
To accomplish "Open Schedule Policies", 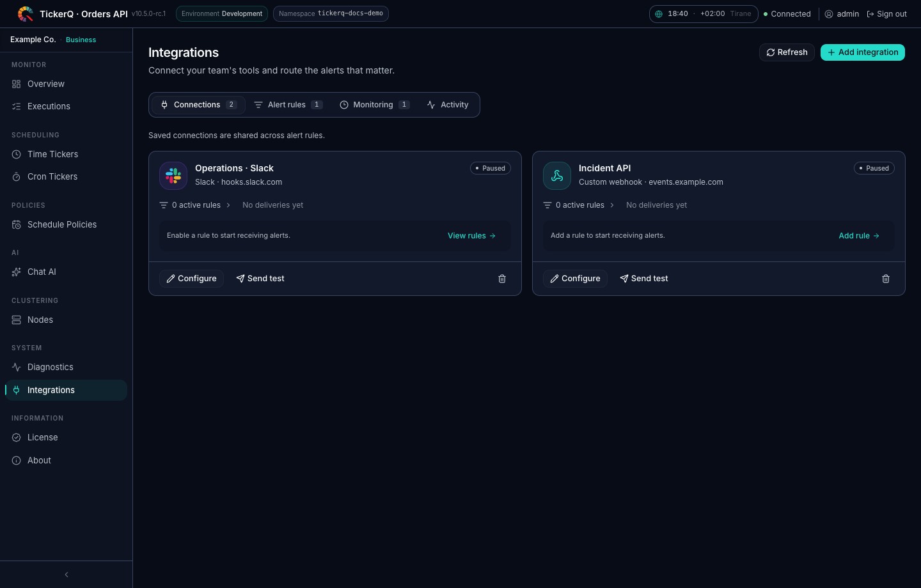I will click(x=67, y=224).
